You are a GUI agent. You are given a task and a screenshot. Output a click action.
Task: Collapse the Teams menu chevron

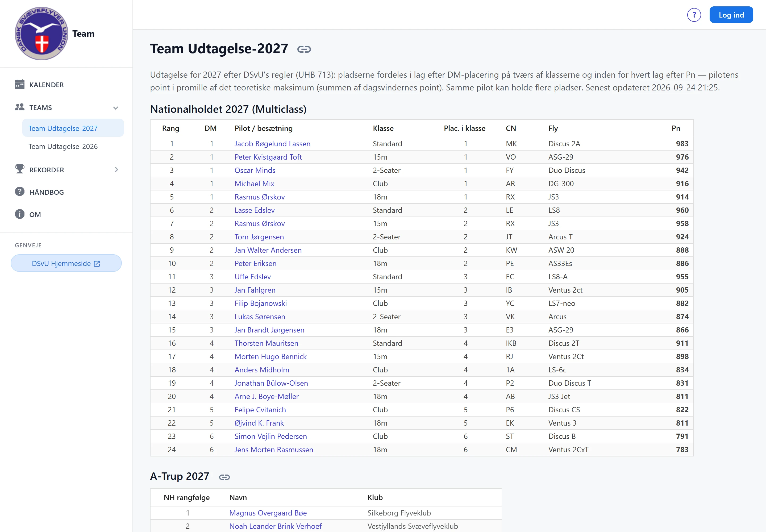pyautogui.click(x=116, y=108)
